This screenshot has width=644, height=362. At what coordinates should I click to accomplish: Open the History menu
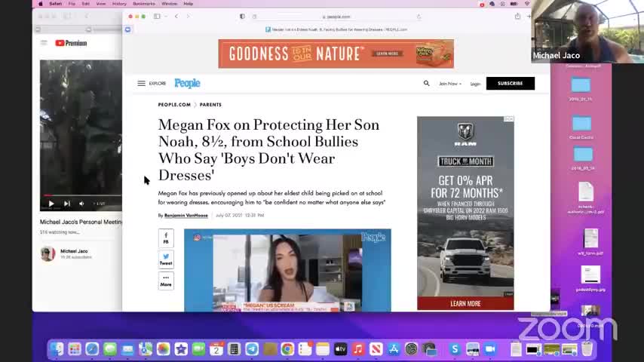coord(119,4)
